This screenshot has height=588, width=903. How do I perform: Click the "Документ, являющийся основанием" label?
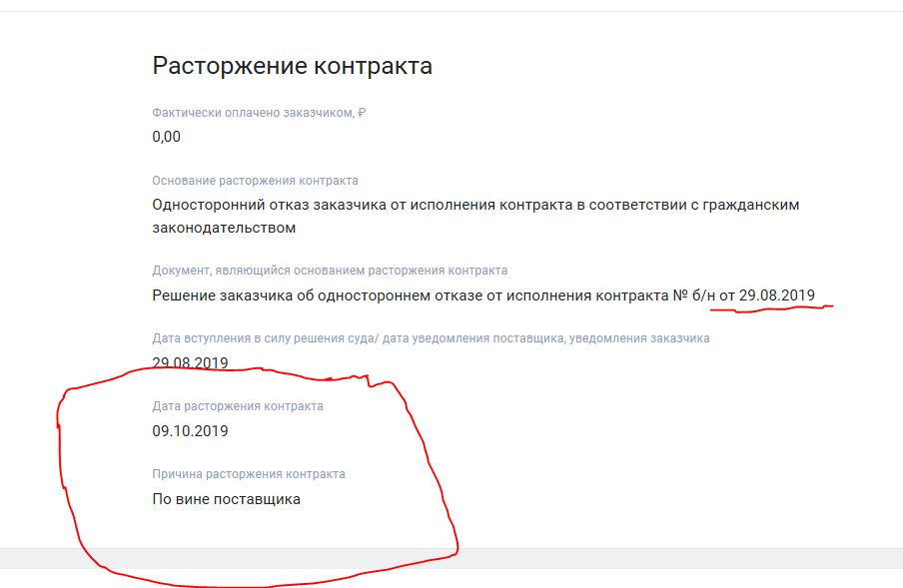tap(330, 271)
